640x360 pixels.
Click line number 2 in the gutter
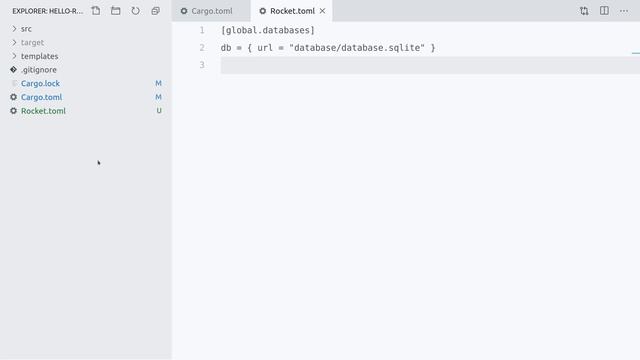202,48
